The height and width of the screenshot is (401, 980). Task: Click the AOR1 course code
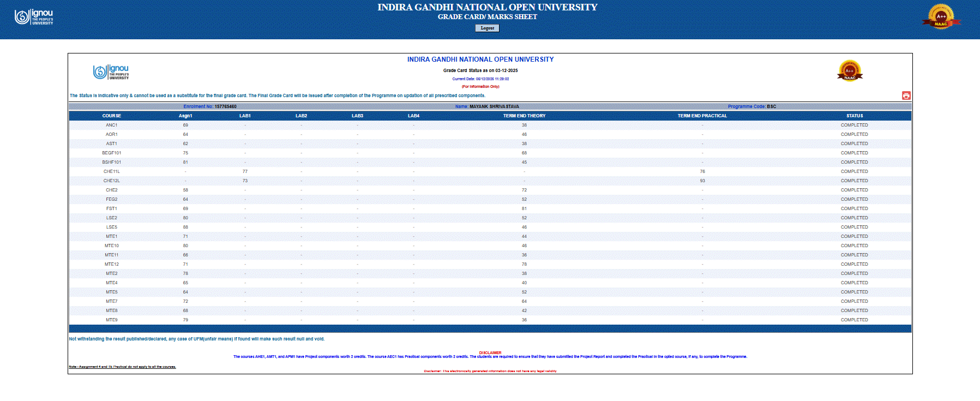point(112,134)
